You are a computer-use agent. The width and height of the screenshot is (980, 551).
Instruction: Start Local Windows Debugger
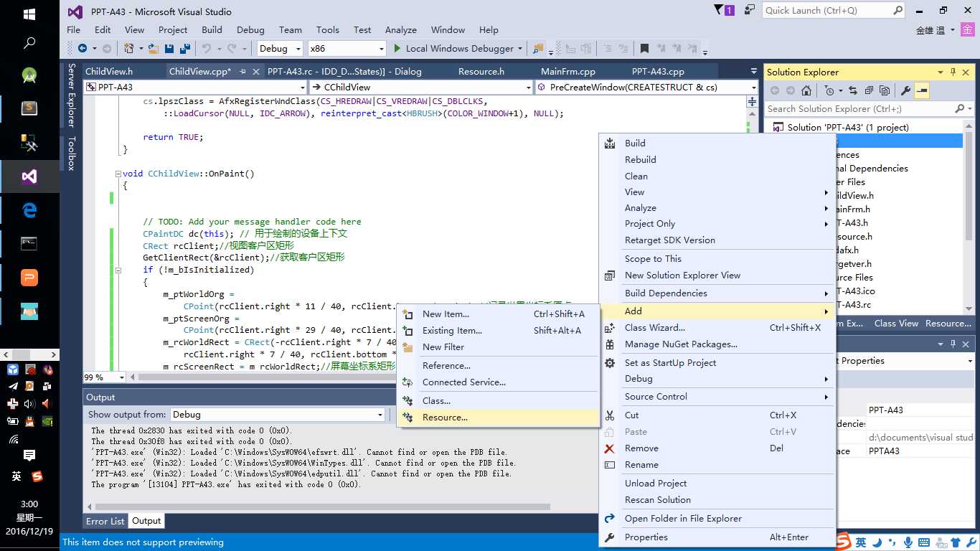coord(454,49)
